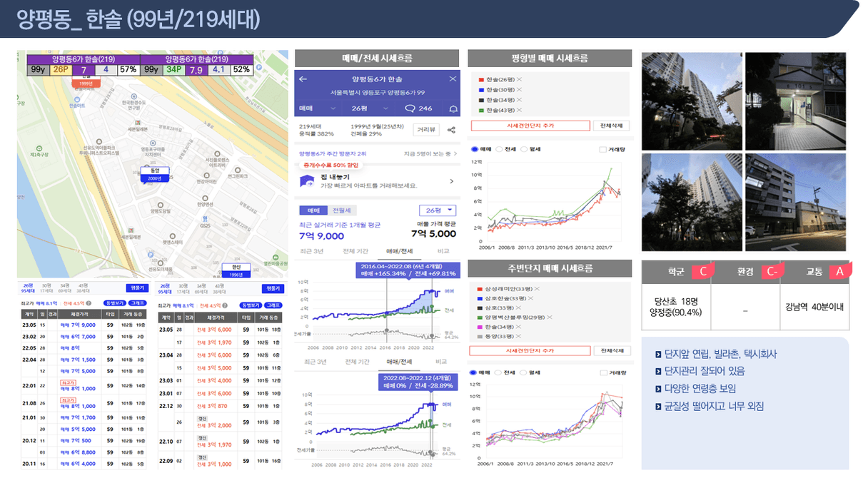Remove 삼호(33평) from nearby complexes list

coord(519,307)
